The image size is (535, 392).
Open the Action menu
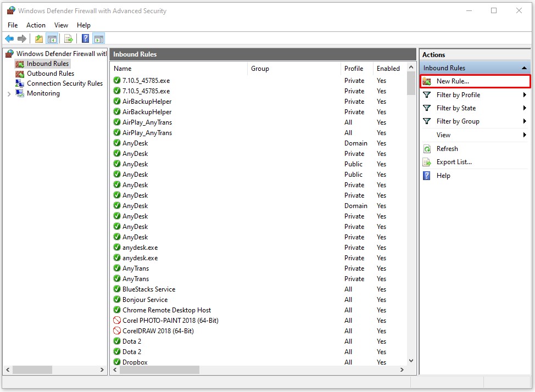pos(36,25)
